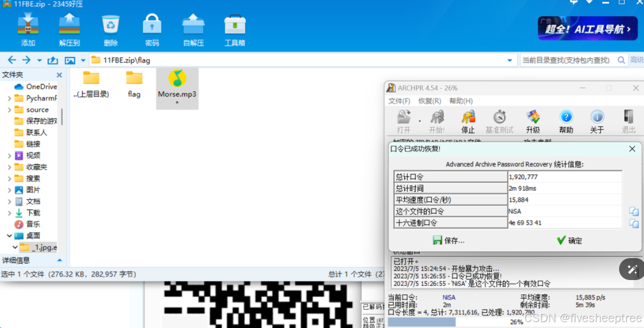Open the ..(上层目录) parent folder
Screen dimensions: 644x328
(91, 85)
